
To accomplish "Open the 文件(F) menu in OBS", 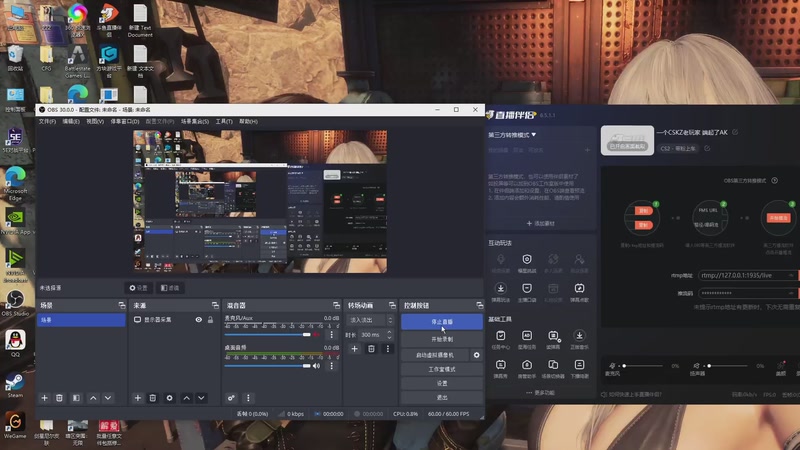I will click(x=47, y=121).
